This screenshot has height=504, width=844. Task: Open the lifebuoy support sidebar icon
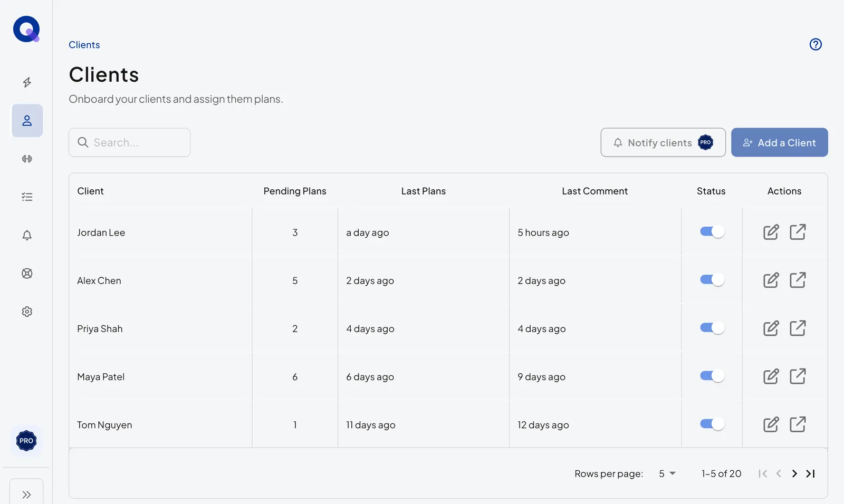pos(27,273)
